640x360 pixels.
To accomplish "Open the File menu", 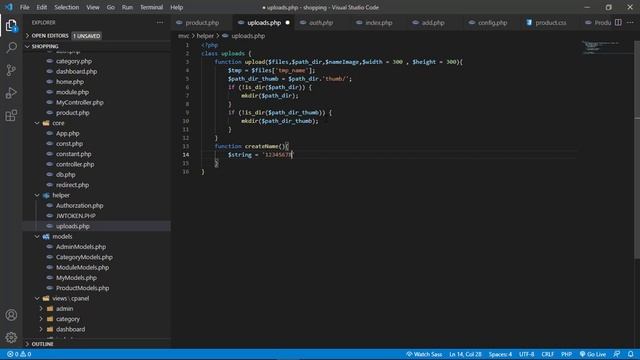I will [x=24, y=7].
